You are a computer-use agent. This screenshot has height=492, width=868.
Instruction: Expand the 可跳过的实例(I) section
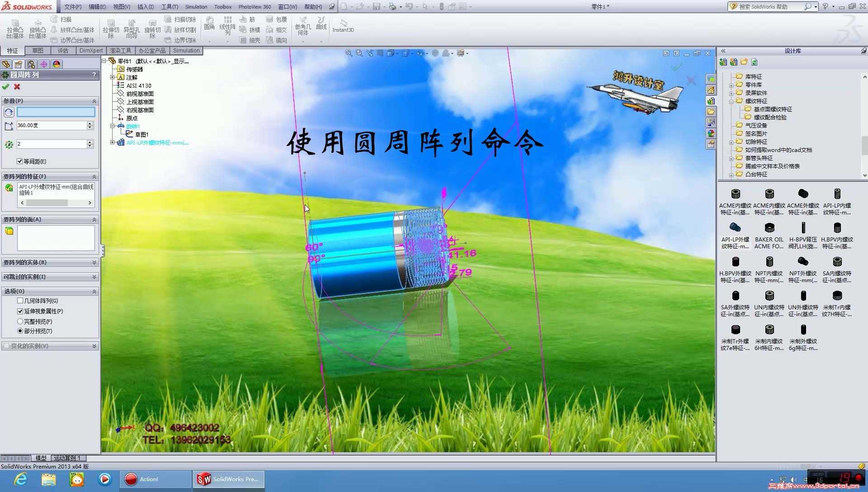(x=94, y=277)
